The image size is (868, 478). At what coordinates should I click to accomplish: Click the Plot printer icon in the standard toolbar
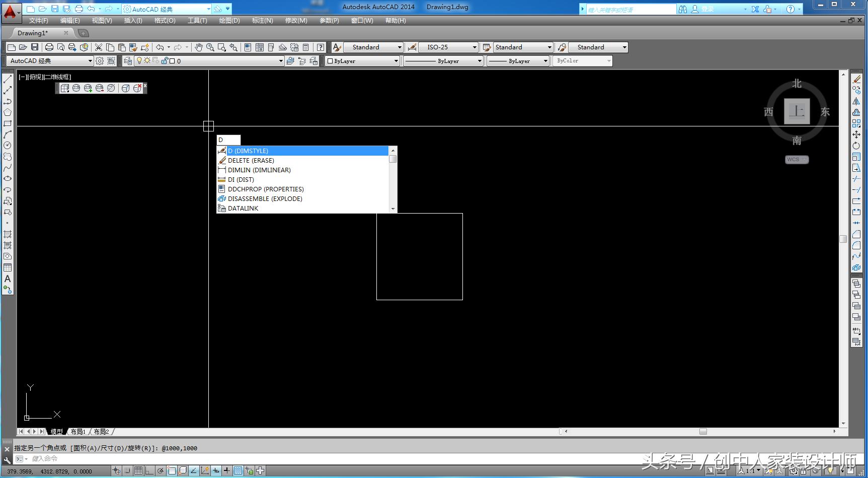click(49, 47)
